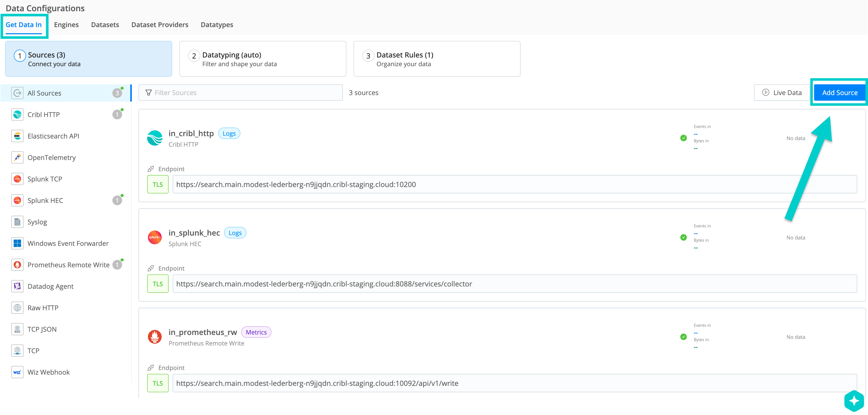Screen dimensions: 868x415
Task: Click 'No data' text for in_splunk_hec
Action: point(795,238)
